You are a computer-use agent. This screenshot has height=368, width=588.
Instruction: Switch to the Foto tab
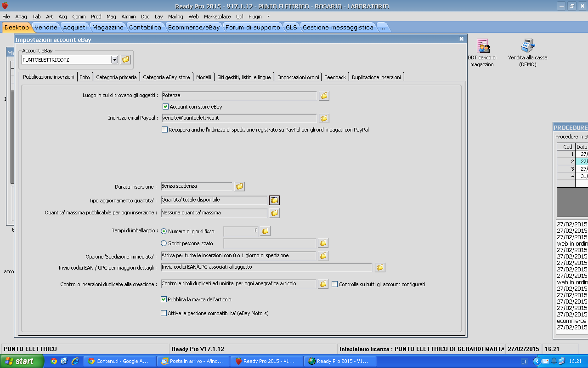click(85, 77)
